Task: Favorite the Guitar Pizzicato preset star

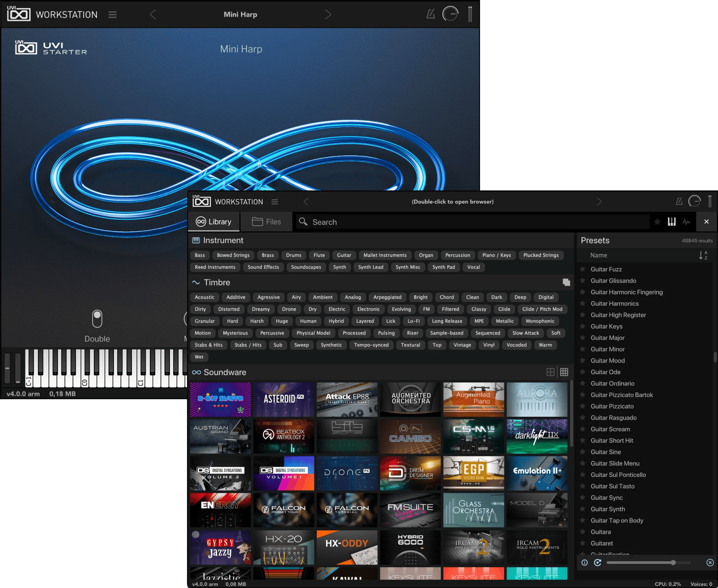Action: [x=583, y=406]
